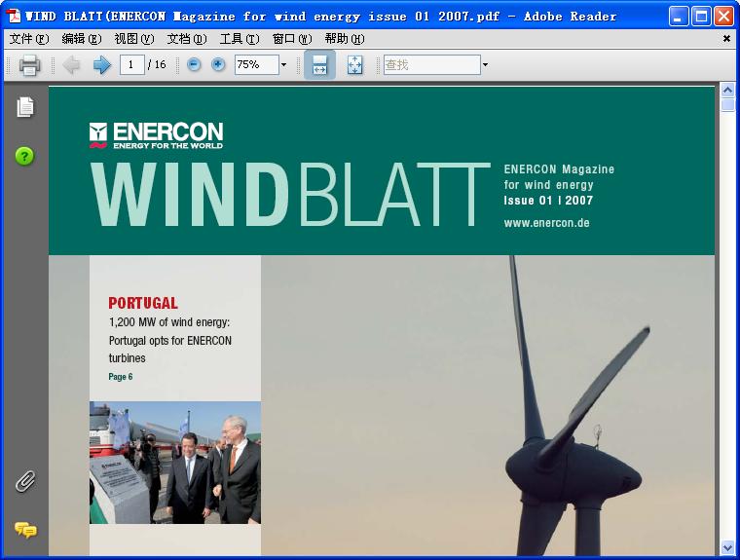Close the document with the small X

(x=726, y=39)
